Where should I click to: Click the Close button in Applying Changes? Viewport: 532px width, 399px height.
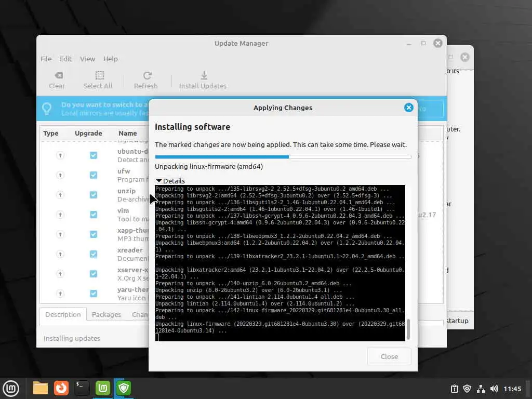point(389,356)
